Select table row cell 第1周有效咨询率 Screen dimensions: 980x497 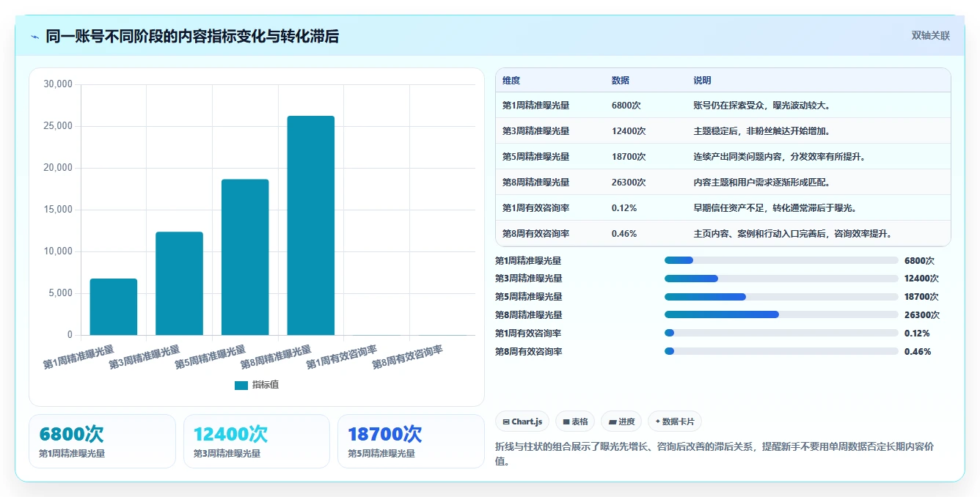[x=536, y=208]
